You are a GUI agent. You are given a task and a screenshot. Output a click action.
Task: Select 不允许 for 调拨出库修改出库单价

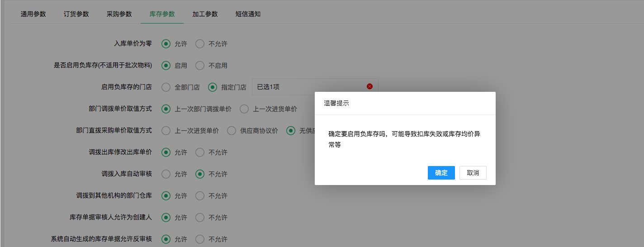coord(200,152)
